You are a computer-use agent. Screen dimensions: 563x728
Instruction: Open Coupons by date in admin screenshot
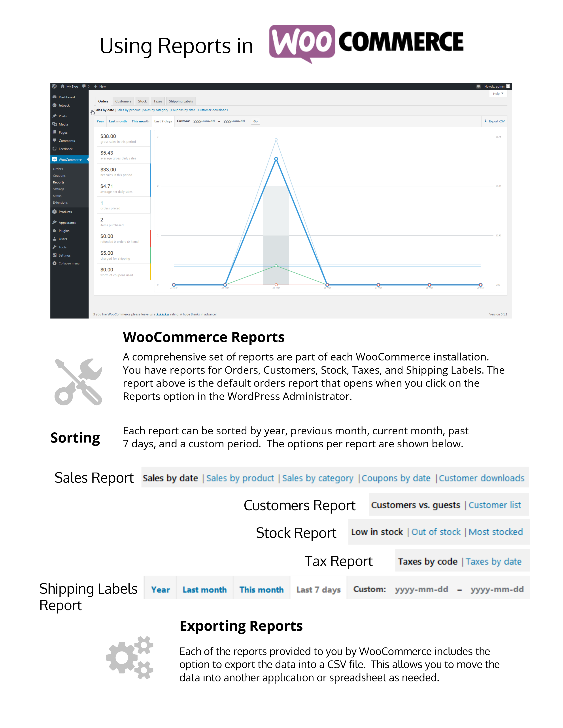tap(183, 110)
